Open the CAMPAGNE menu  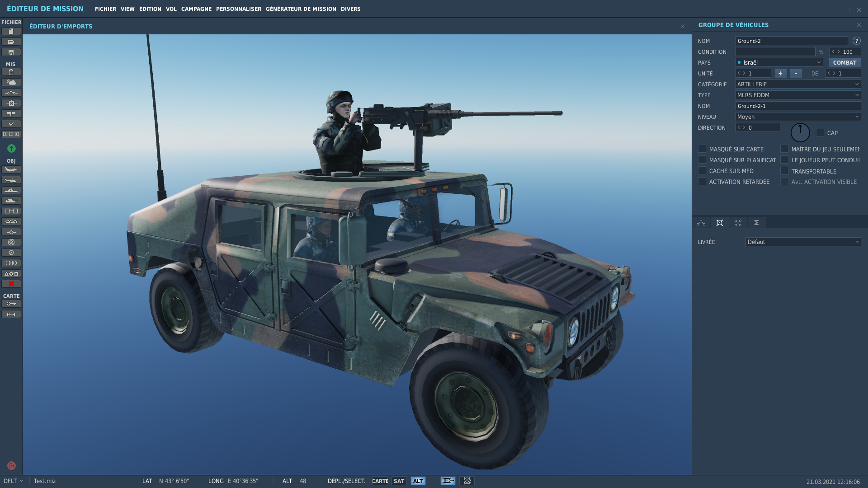196,9
